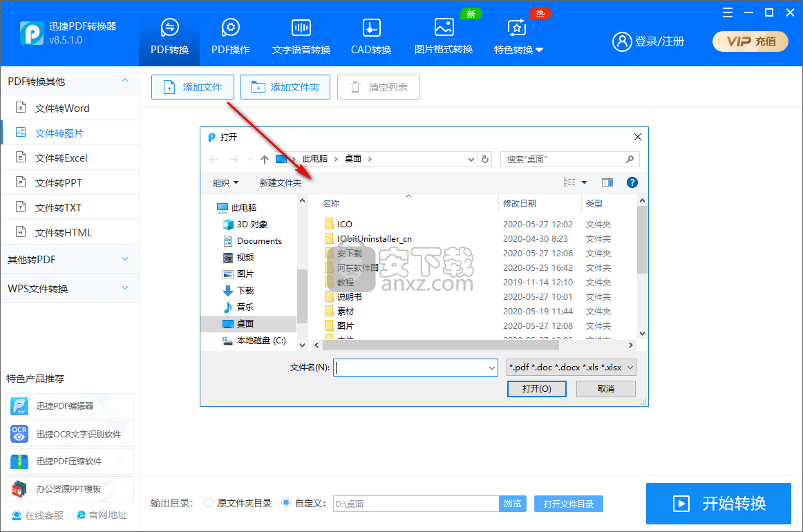Open 迅捷PDF编辑器 product recommendation

pyautogui.click(x=70, y=406)
